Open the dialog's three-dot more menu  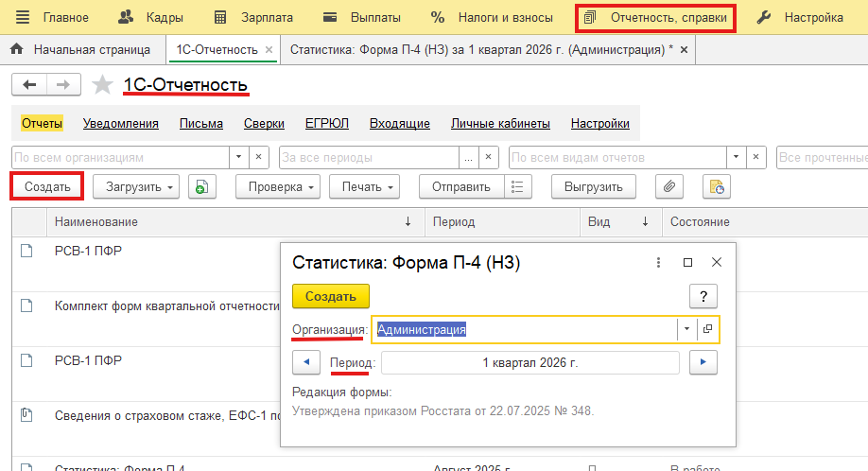[658, 262]
